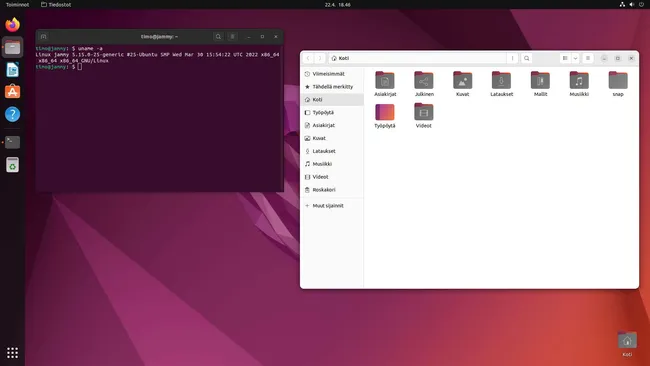Image resolution: width=650 pixels, height=366 pixels.
Task: Open the Help icon in the dock
Action: point(12,114)
